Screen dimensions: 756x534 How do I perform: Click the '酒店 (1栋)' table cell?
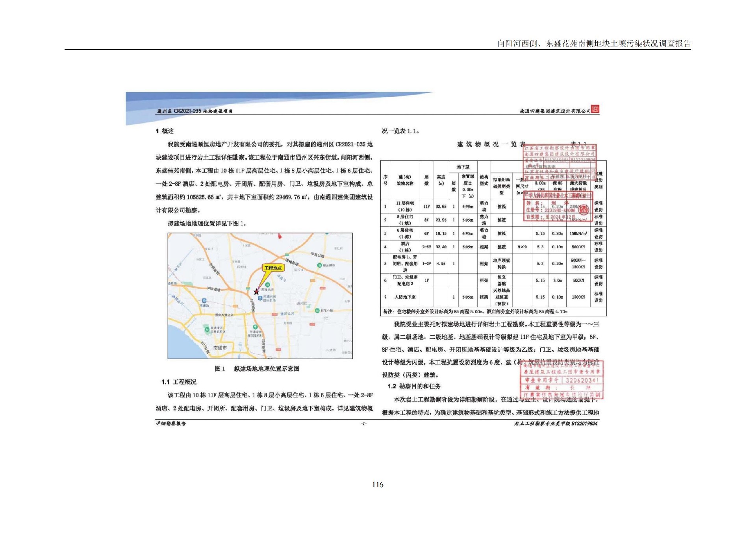pos(405,247)
